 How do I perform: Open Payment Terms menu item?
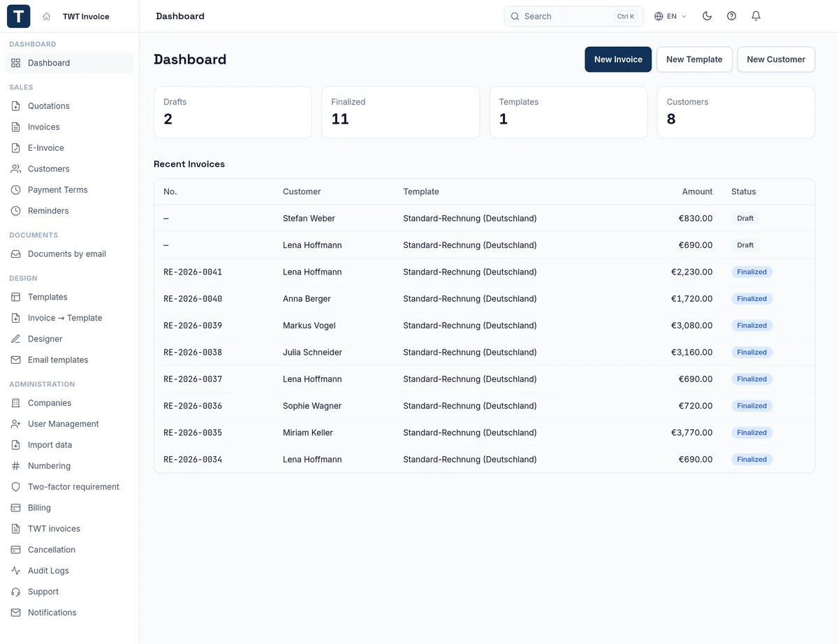tap(70, 190)
